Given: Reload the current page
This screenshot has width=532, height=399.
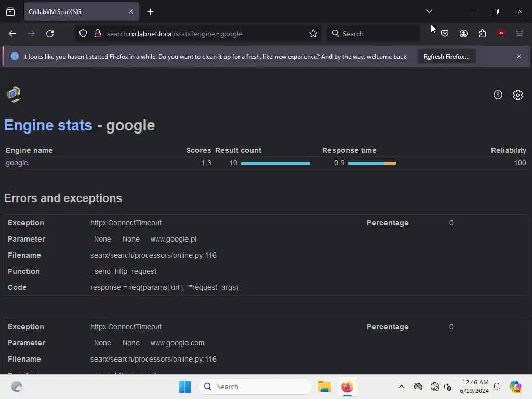Looking at the screenshot, I should coord(50,34).
